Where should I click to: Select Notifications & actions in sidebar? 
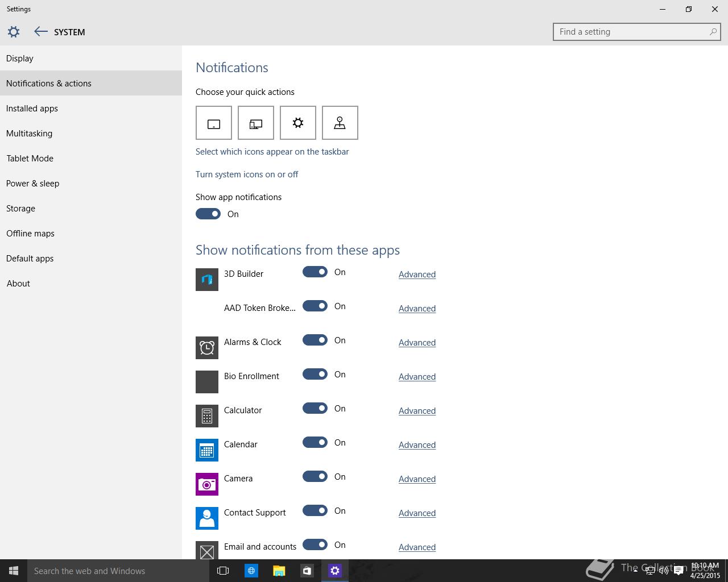click(x=91, y=83)
